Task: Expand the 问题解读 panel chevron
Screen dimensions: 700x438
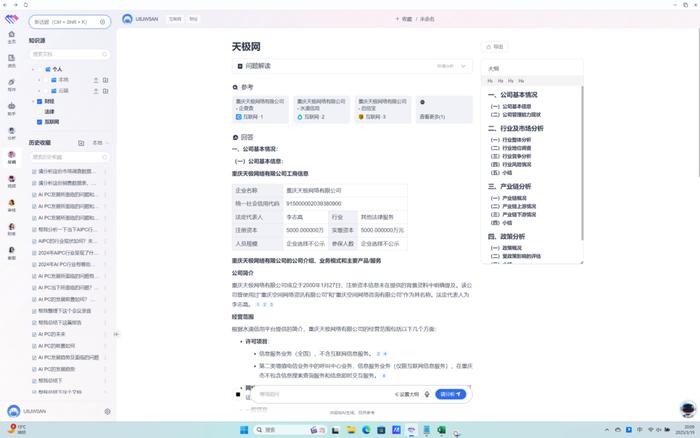Action: [463, 66]
